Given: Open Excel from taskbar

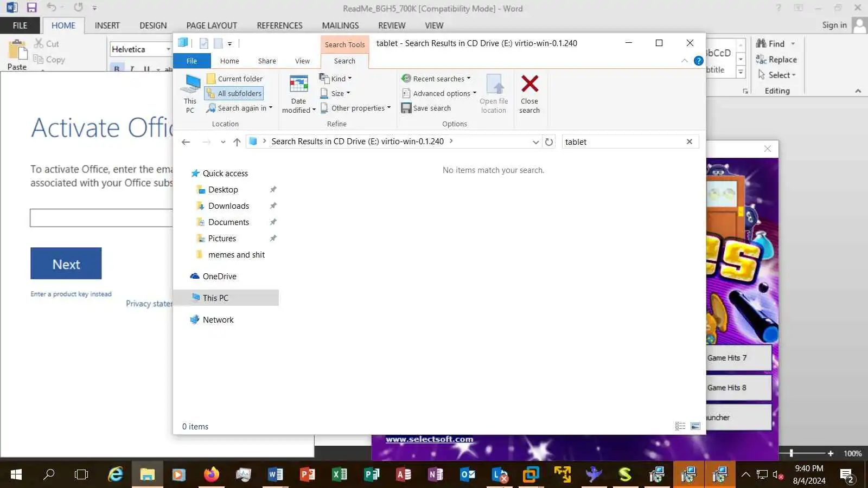Looking at the screenshot, I should tap(339, 475).
